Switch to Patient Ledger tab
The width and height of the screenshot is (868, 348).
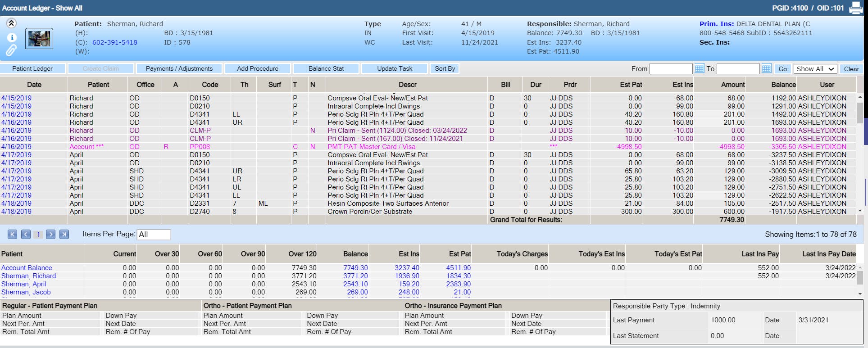pos(32,68)
